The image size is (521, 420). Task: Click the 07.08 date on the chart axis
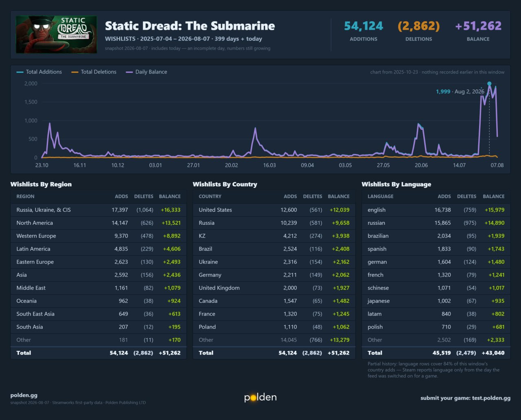[x=497, y=165]
